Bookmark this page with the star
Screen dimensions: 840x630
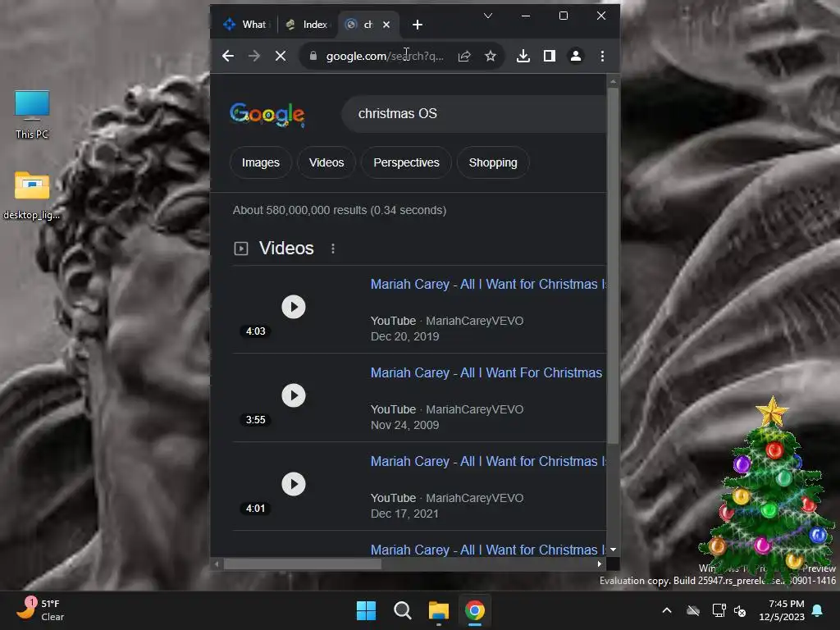pos(491,56)
